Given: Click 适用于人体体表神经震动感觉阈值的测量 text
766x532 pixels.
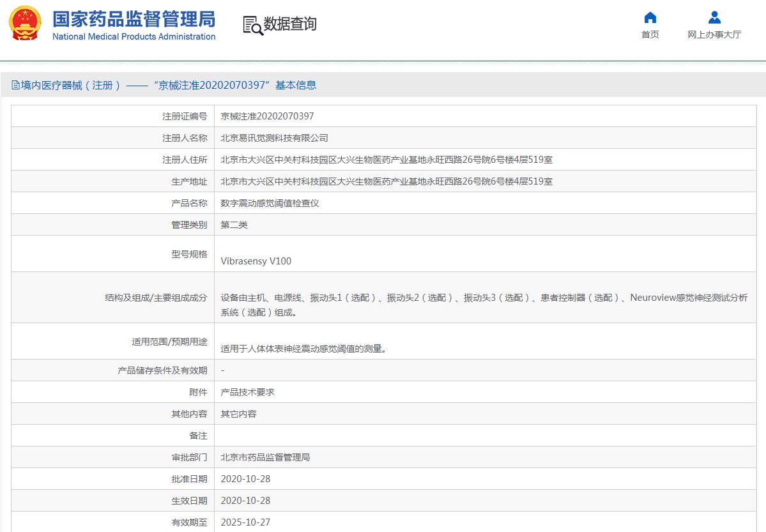Looking at the screenshot, I should coord(303,349).
